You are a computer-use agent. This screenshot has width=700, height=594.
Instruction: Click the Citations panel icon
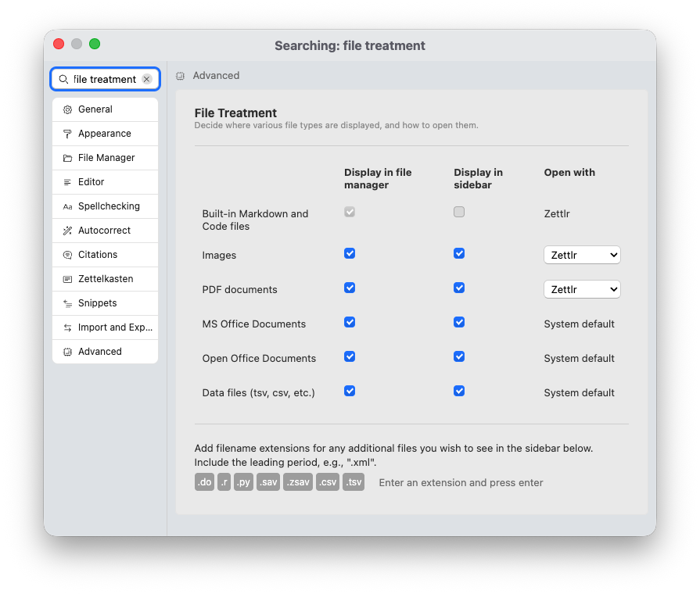67,254
